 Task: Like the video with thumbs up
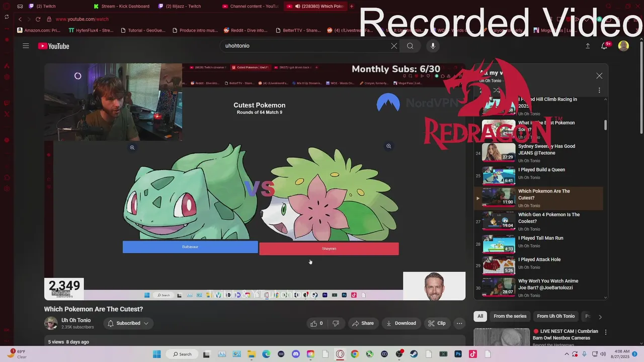(x=317, y=323)
